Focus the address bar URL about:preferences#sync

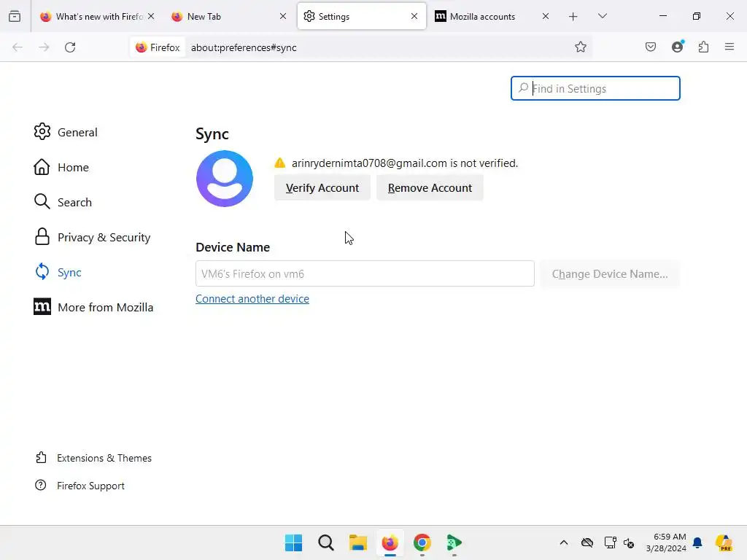coord(244,47)
